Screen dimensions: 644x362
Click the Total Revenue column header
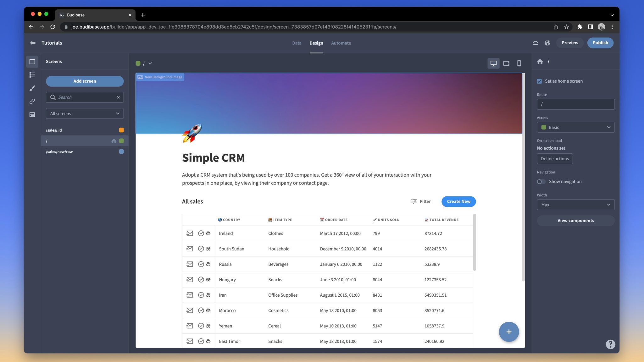[x=441, y=220]
